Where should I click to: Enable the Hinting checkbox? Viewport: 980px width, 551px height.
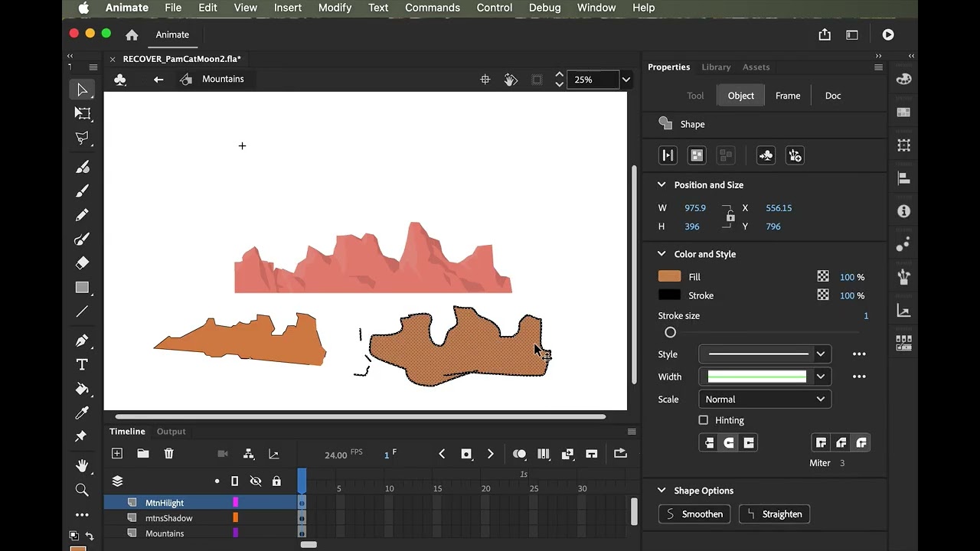704,420
